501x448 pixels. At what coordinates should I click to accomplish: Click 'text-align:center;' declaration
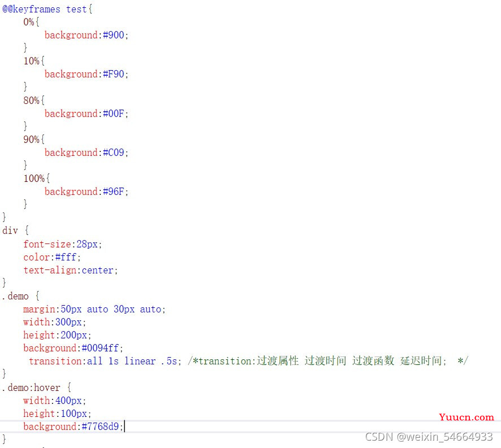pos(71,270)
